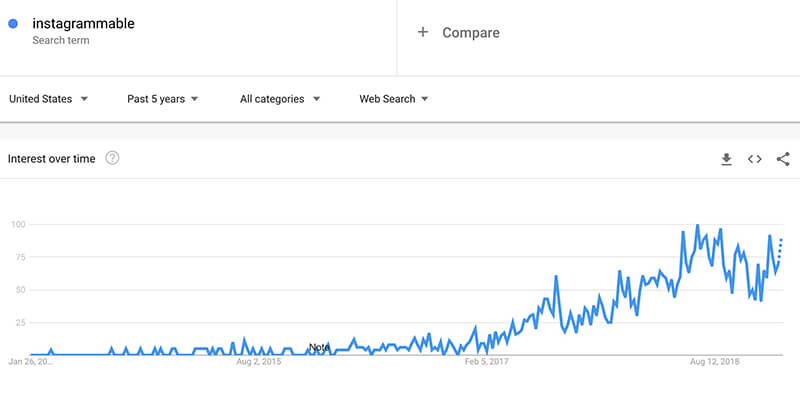Click the Compare button
Image resolution: width=800 pixels, height=393 pixels.
[x=458, y=33]
